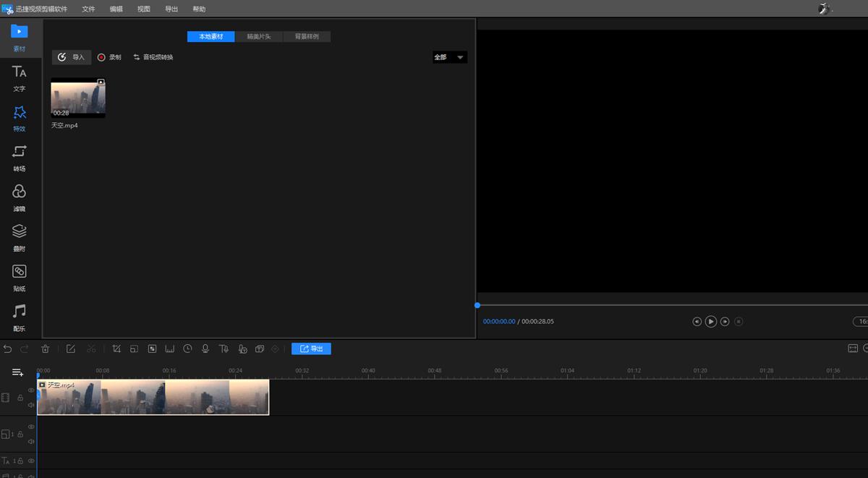868x478 pixels.
Task: Open the 文字 text panel in sidebar
Action: (x=20, y=78)
